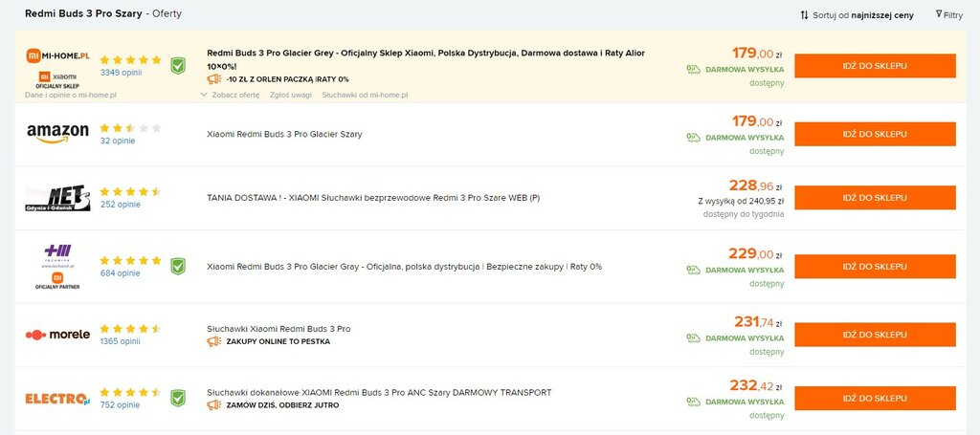Click the star rating above 752 opinie
Image resolution: width=980 pixels, height=435 pixels.
[x=130, y=393]
